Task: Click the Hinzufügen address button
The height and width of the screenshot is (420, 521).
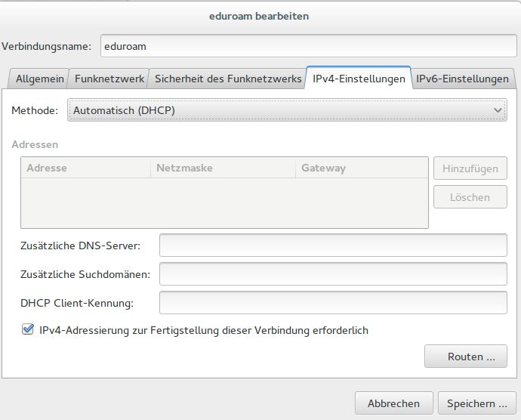Action: [x=470, y=168]
